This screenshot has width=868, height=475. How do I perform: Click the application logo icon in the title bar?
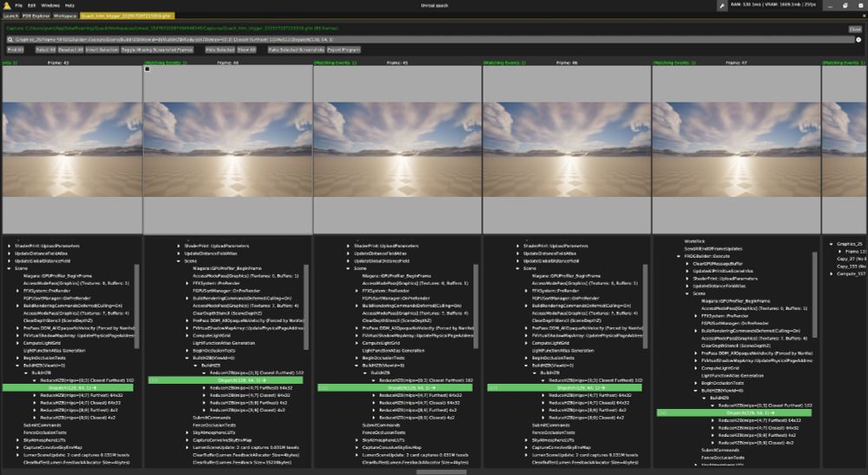coord(5,5)
